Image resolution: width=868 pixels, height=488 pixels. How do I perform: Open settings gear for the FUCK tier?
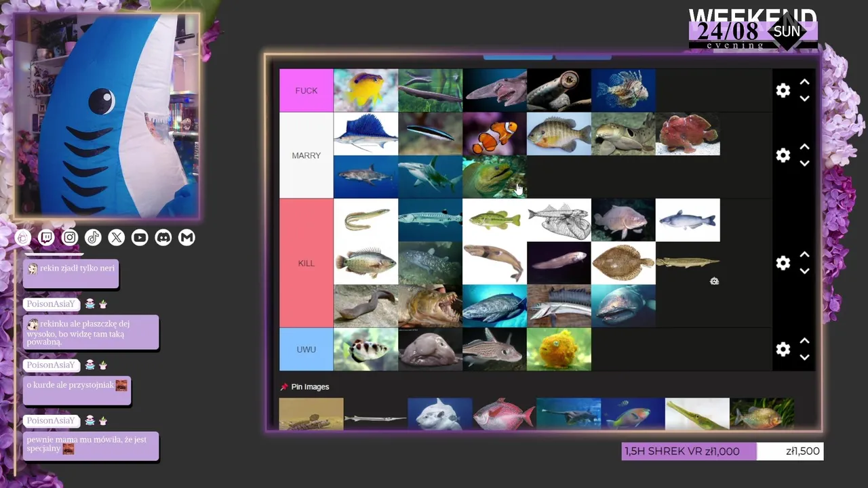[783, 91]
